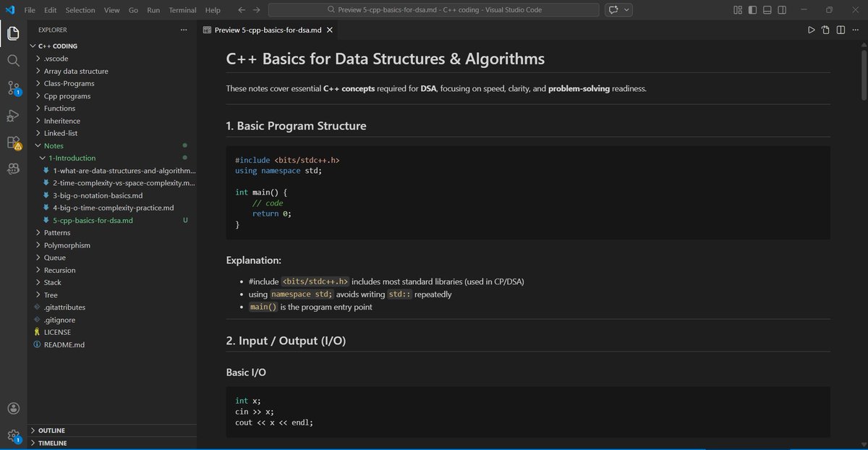Expand the OUTLINE section
Viewport: 868px width, 450px height.
(x=112, y=430)
